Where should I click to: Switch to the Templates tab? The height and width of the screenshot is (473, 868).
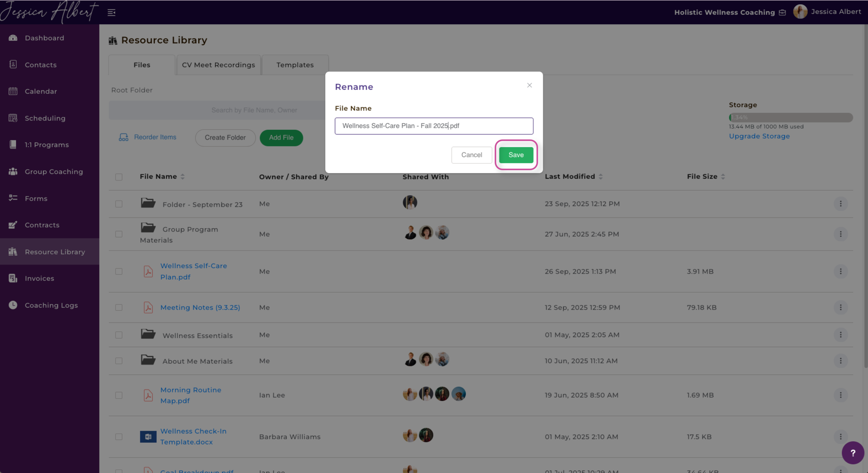pyautogui.click(x=295, y=65)
